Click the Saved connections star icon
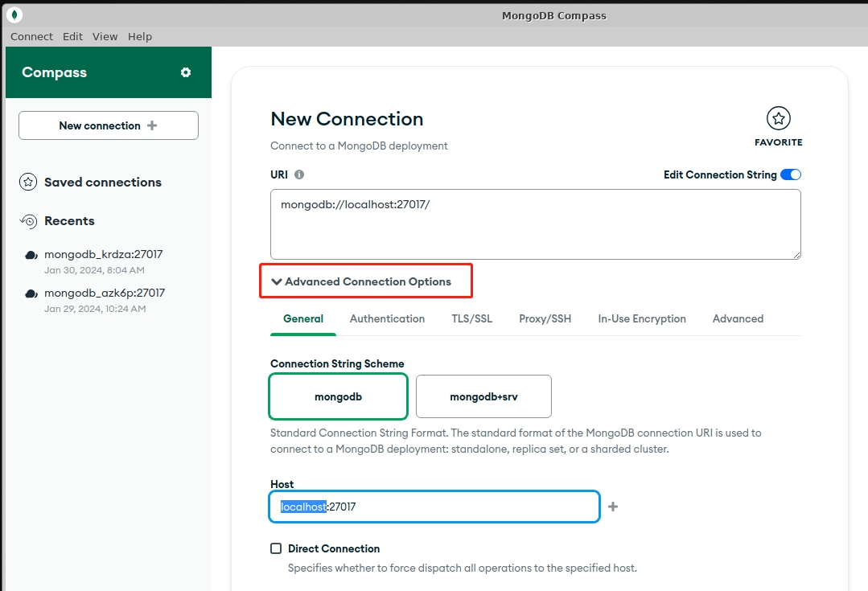Screen dimensions: 868x591 (x=28, y=183)
